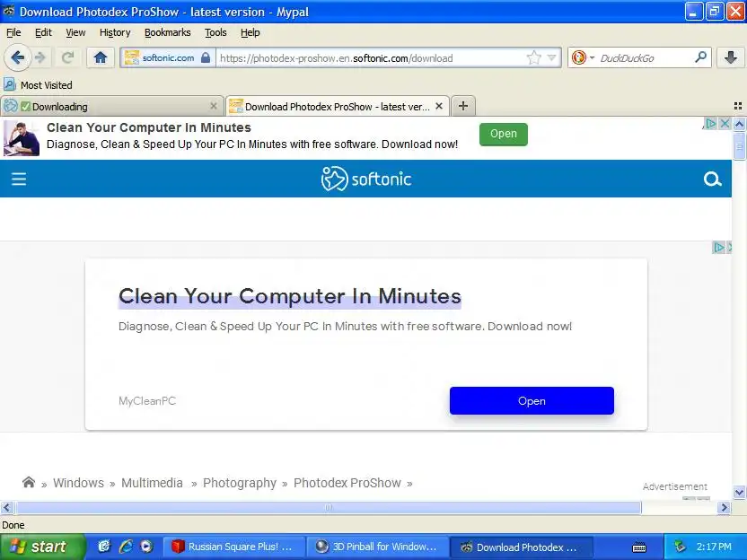Select the Download Photodex ProShow tab

coord(337,106)
